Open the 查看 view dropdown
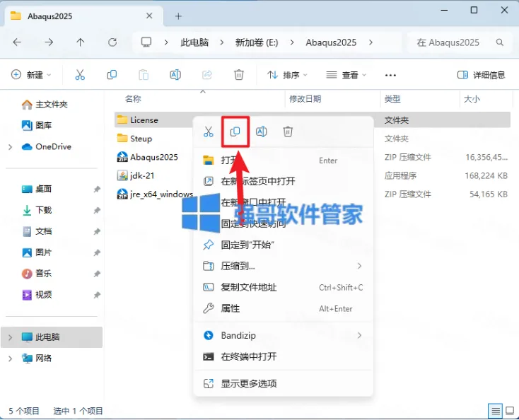The width and height of the screenshot is (519, 420). [x=346, y=75]
